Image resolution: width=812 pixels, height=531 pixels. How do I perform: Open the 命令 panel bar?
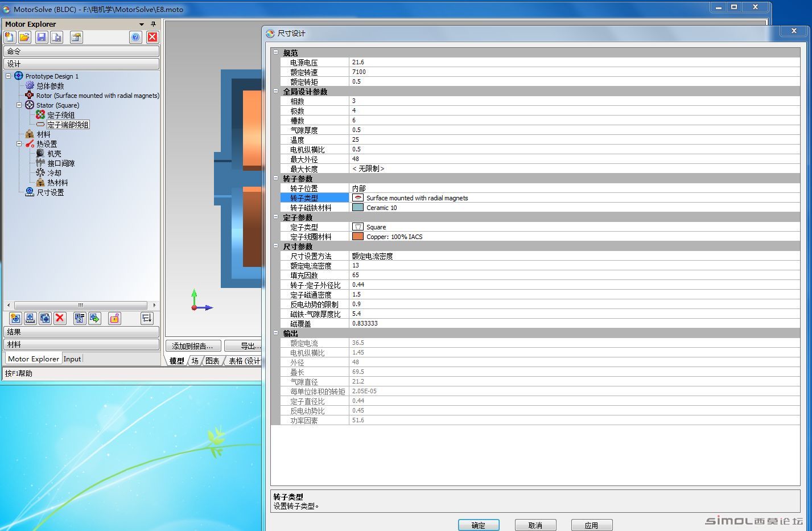(x=81, y=51)
